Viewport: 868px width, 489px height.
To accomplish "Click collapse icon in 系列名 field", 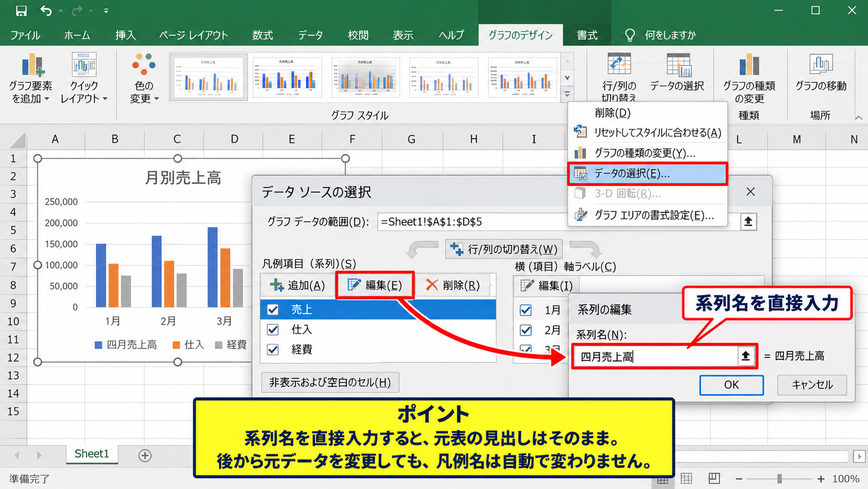I will click(745, 356).
